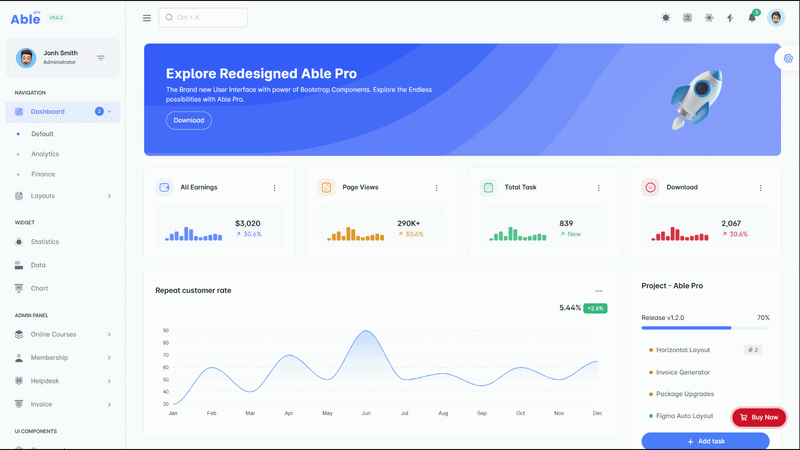The image size is (800, 450).
Task: Click the +2.6% green badge
Action: [x=595, y=308]
